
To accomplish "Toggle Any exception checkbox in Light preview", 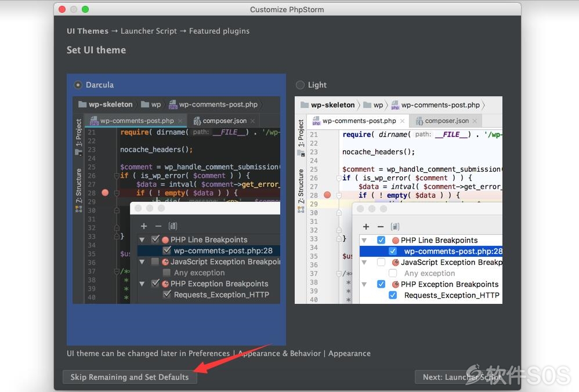I will click(393, 273).
